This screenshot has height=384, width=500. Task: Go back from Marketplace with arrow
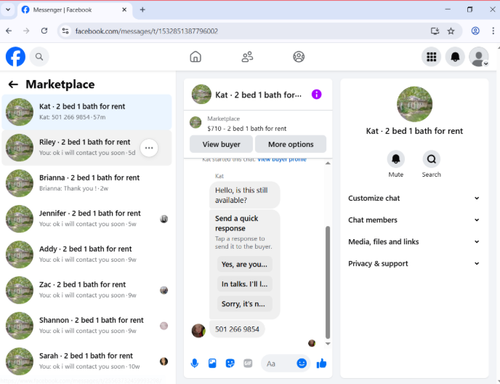pos(13,84)
